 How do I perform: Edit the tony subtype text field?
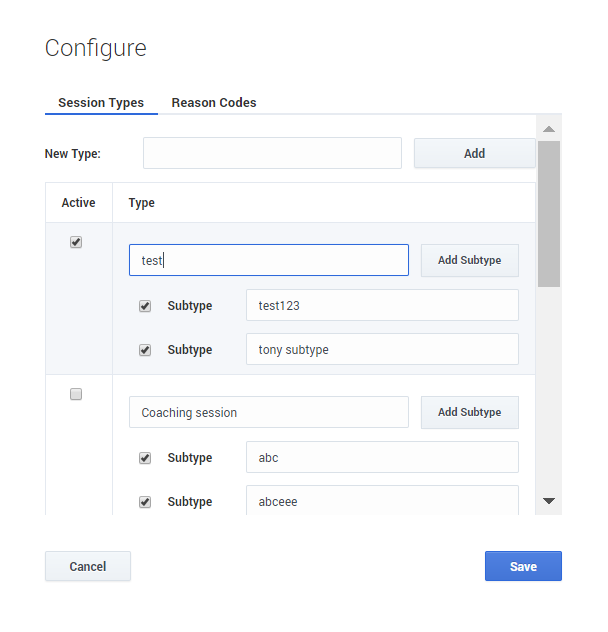coord(382,350)
